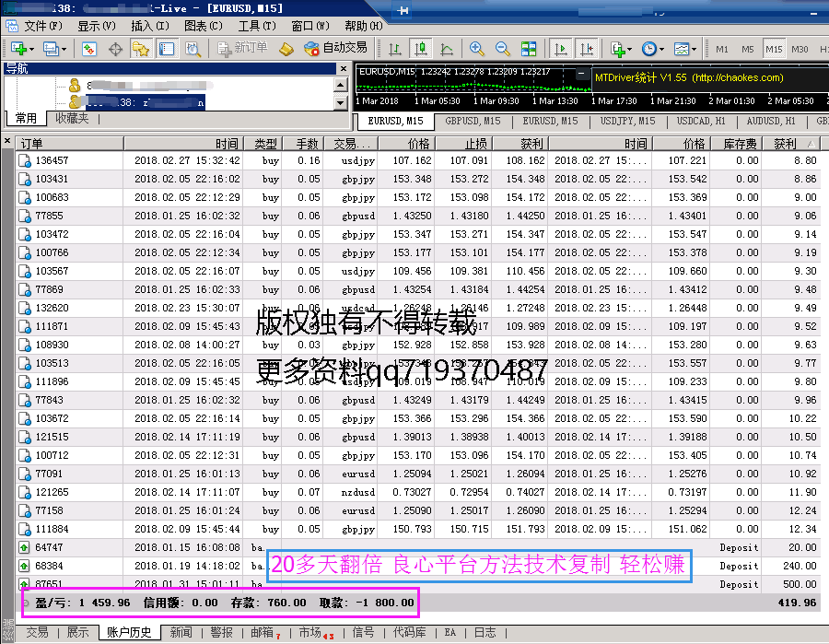The image size is (829, 644).
Task: Toggle the Terminal panel toolbar button
Action: [x=167, y=49]
